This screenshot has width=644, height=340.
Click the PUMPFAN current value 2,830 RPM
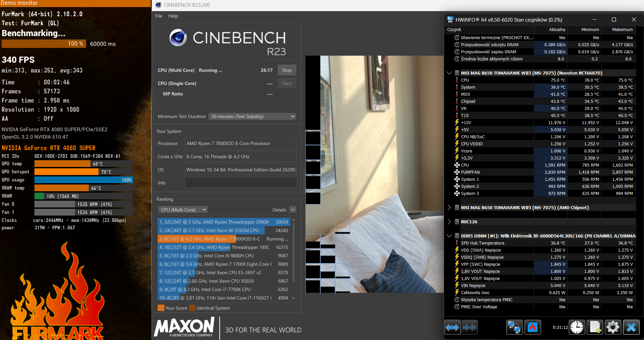point(555,172)
